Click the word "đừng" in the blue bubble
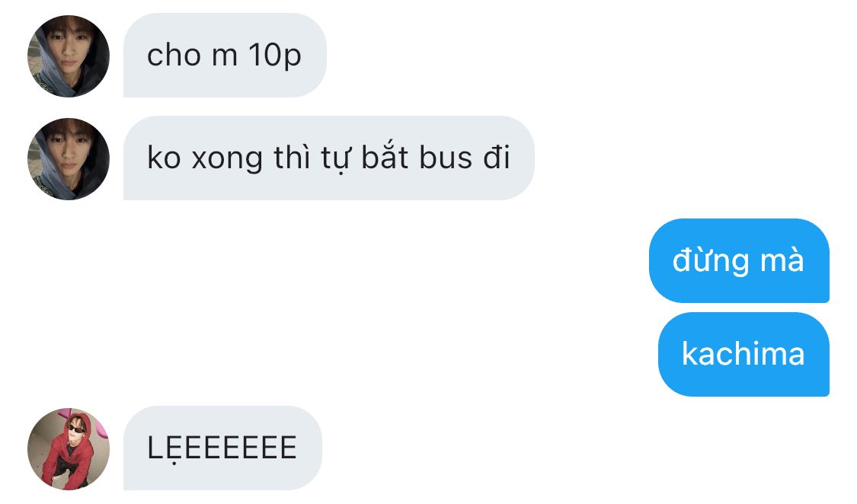The image size is (857, 504). (710, 260)
